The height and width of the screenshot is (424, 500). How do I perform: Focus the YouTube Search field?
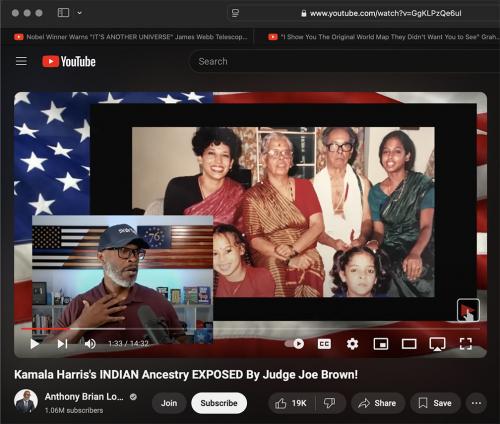343,61
